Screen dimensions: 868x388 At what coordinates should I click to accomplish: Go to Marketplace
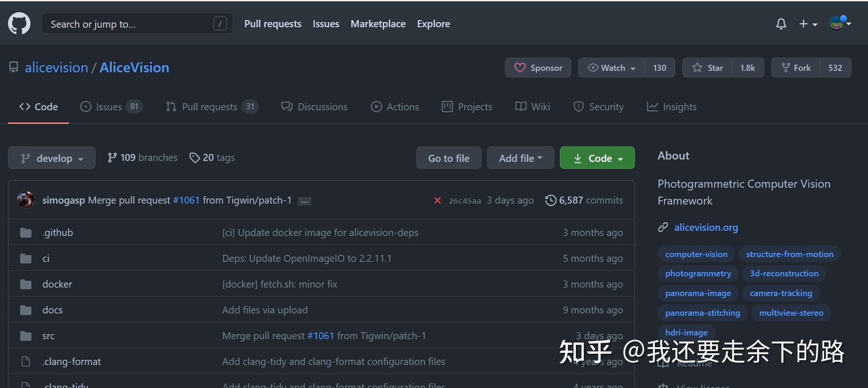coord(378,23)
